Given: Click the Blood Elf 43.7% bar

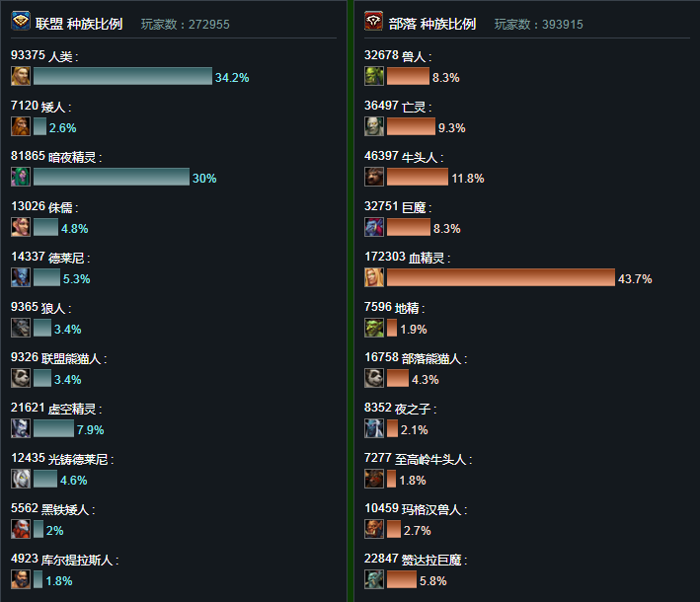Looking at the screenshot, I should point(501,277).
